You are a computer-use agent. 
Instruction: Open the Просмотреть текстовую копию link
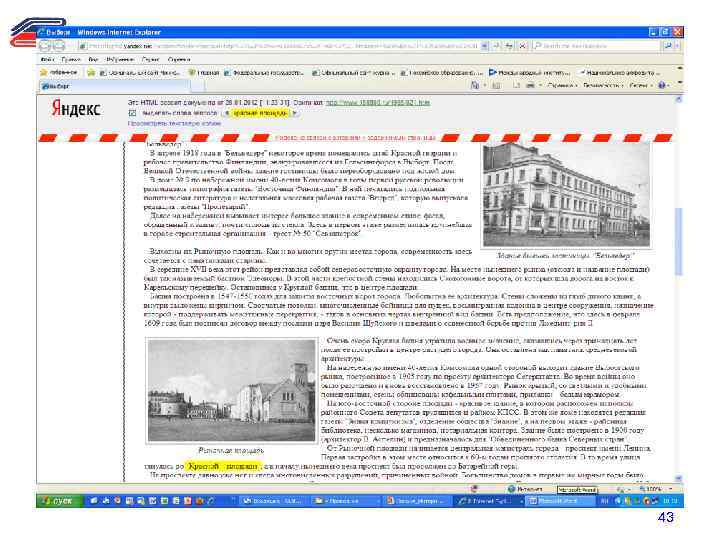pos(174,124)
